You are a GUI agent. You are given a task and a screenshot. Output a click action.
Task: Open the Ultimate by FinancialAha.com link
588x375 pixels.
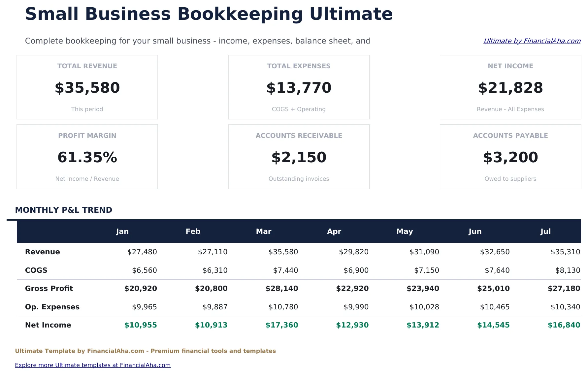pos(532,41)
